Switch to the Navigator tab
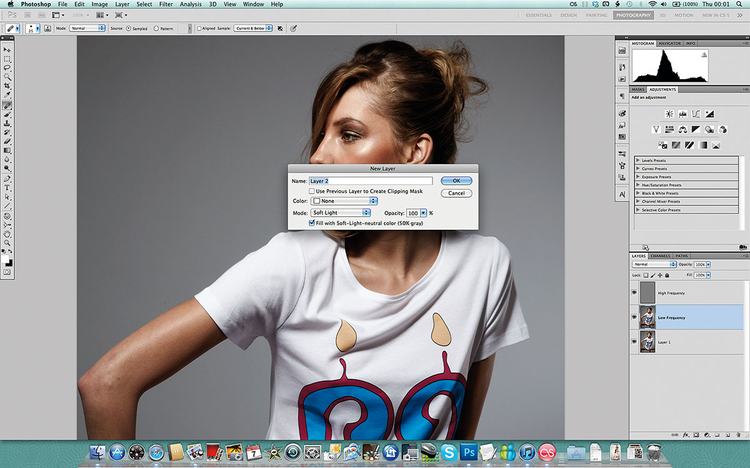Screen dimensions: 750x468 pyautogui.click(x=670, y=43)
